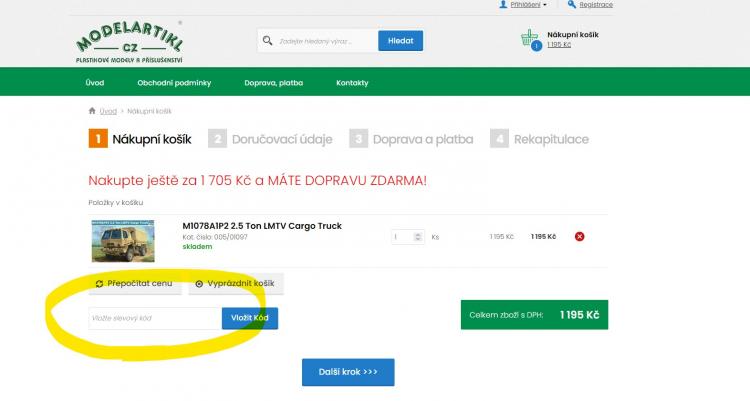Click the home icon in breadcrumb
750x401 pixels.
click(92, 111)
